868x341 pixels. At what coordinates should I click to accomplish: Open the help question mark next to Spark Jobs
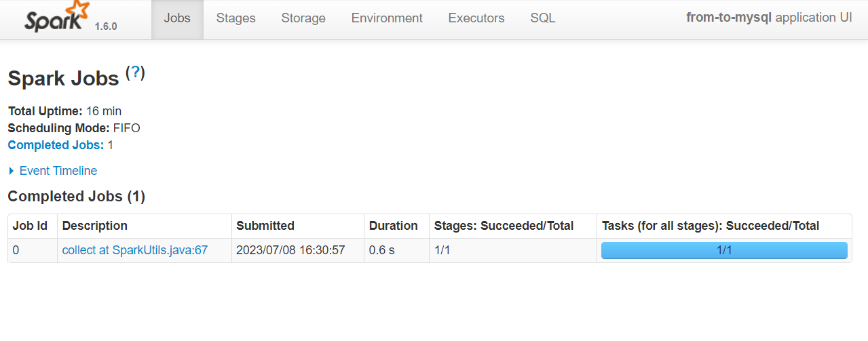tap(135, 73)
